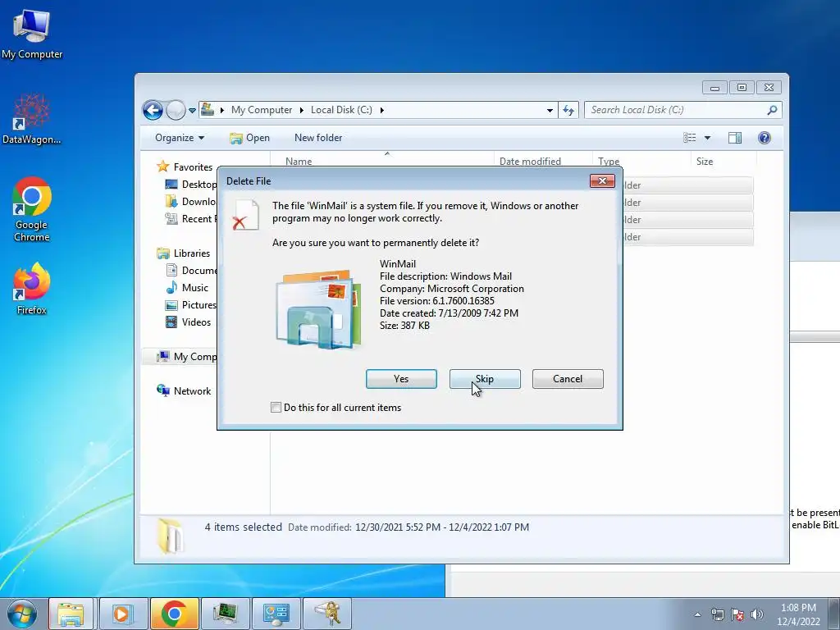Viewport: 840px width, 630px height.
Task: Expand arrow after Local Disk (C:) breadcrumb
Action: point(382,110)
